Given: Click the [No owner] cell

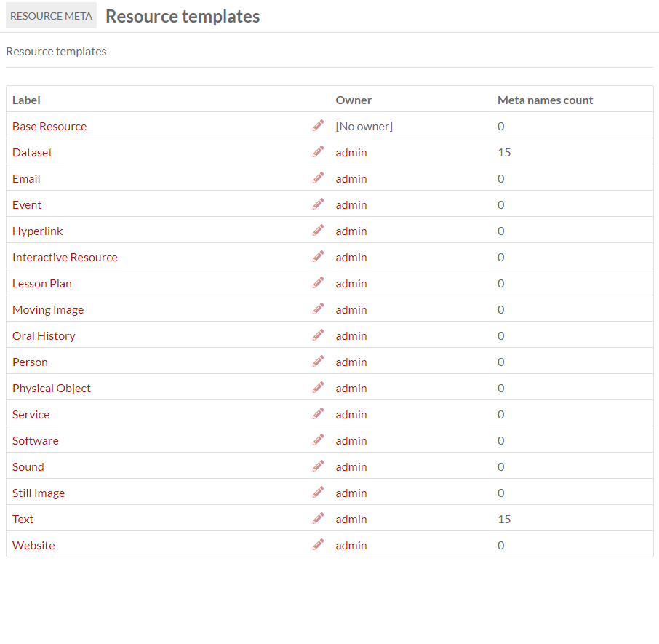Looking at the screenshot, I should coord(364,126).
